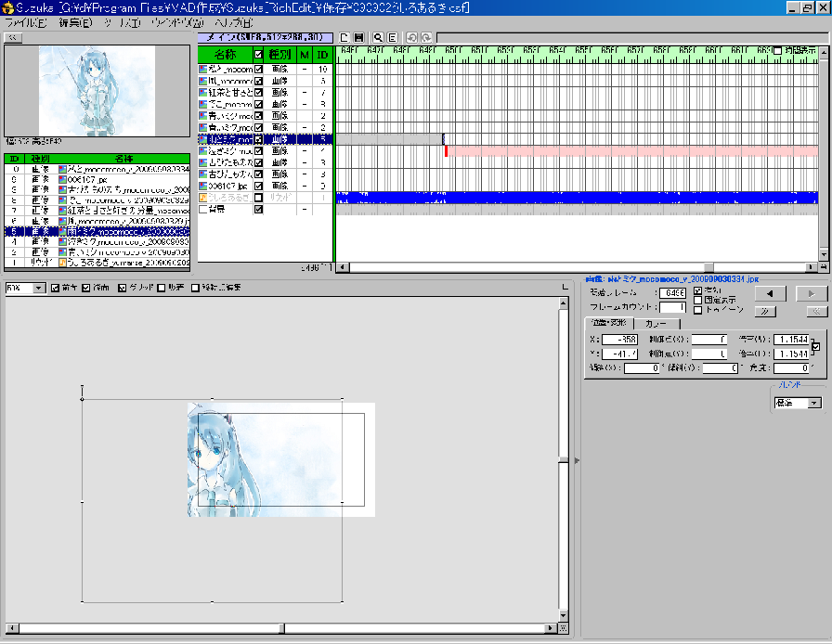The image size is (832, 644).
Task: Open the ウィンドウ(W) menu
Action: (x=177, y=23)
